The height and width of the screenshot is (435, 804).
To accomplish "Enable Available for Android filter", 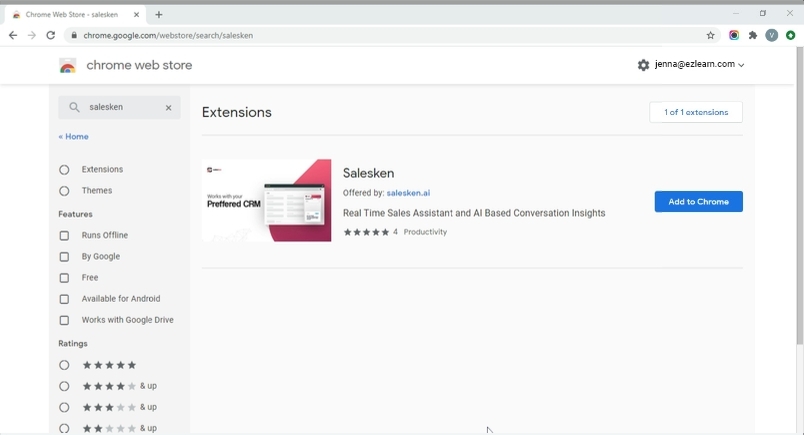I will click(64, 299).
